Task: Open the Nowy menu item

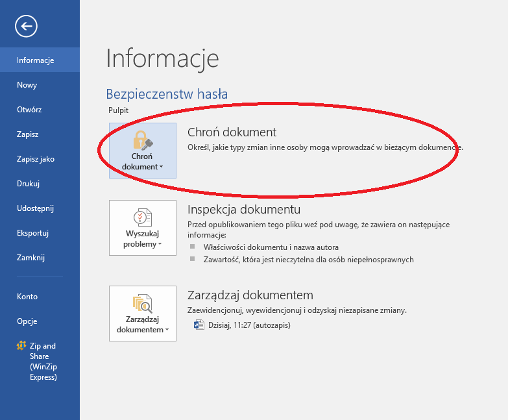Action: pos(27,85)
